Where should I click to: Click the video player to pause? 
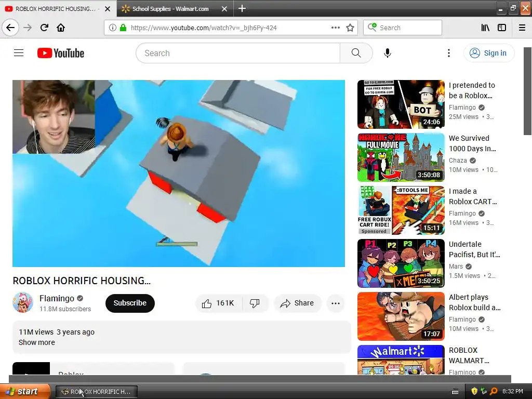(x=179, y=174)
